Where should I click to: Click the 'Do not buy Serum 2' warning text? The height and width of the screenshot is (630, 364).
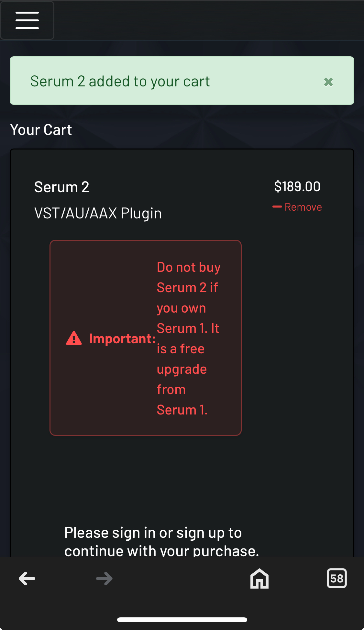point(189,277)
